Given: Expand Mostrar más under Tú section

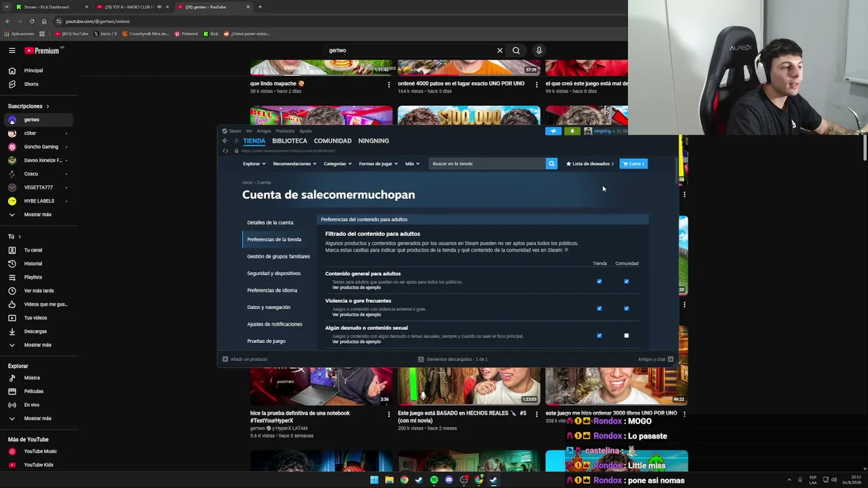Looking at the screenshot, I should point(37,345).
